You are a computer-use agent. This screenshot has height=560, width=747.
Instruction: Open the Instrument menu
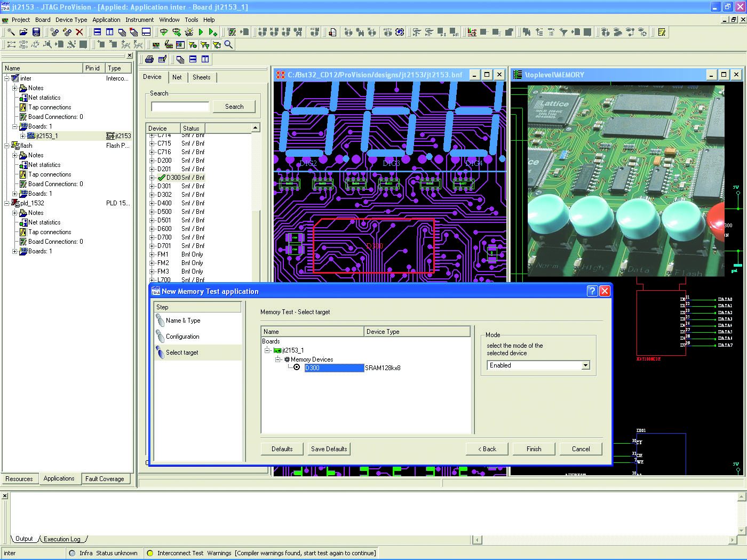tap(139, 20)
